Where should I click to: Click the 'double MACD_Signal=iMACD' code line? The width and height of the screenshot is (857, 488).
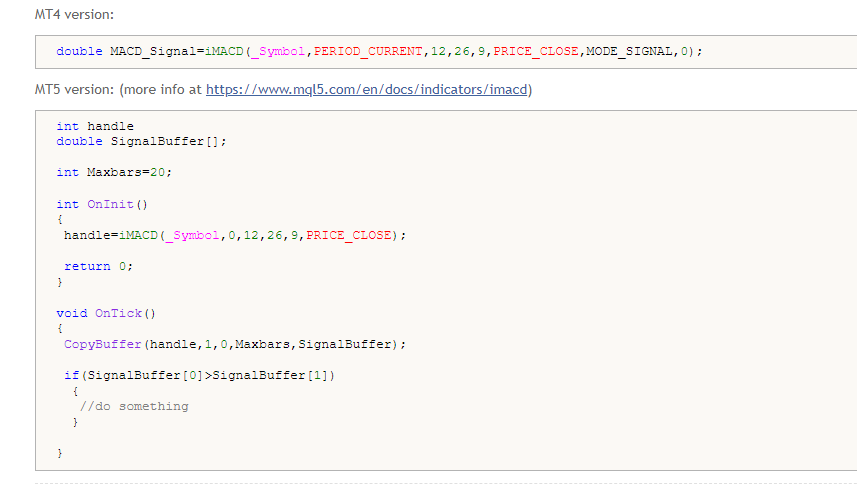click(379, 51)
